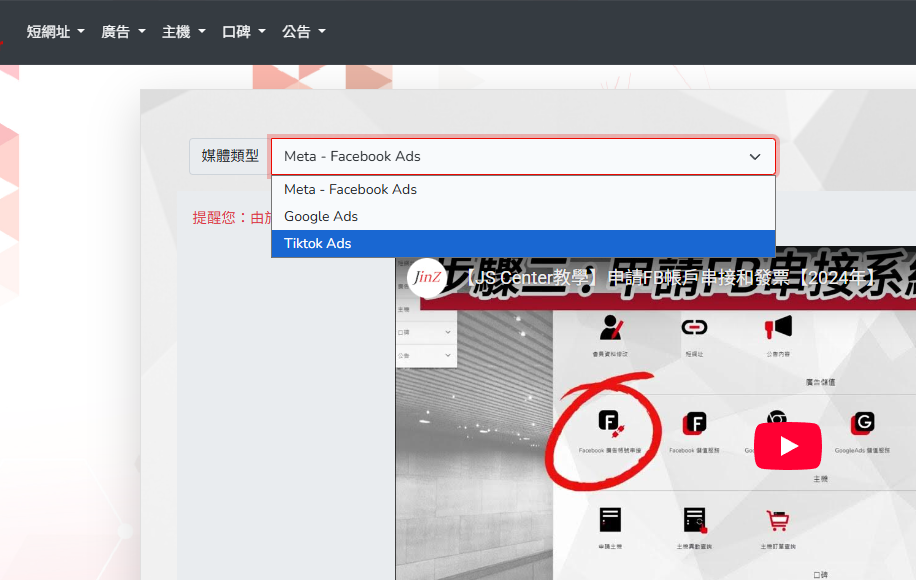Click the chevron arrow of media type select
Screen dimensions: 916x580
tap(755, 157)
